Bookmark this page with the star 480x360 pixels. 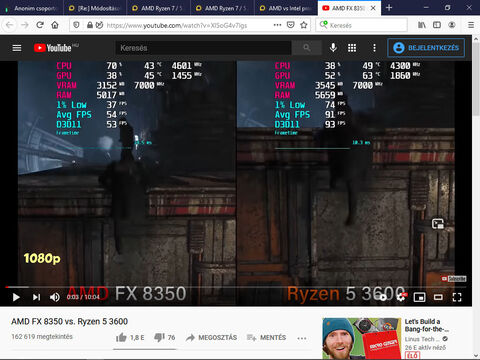click(x=304, y=25)
